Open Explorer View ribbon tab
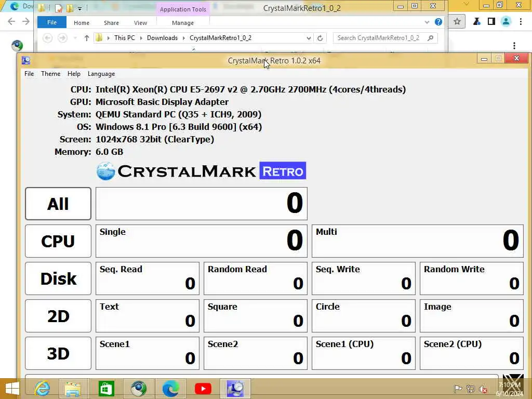Screen dimensions: 532x399 (140, 23)
